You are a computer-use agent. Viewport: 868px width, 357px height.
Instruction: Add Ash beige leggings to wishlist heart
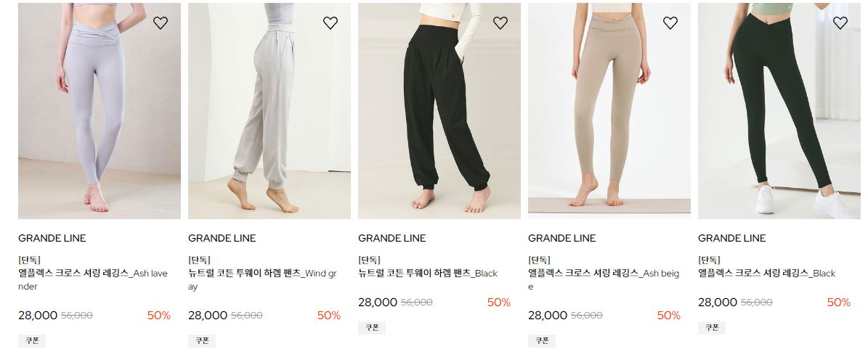click(670, 22)
